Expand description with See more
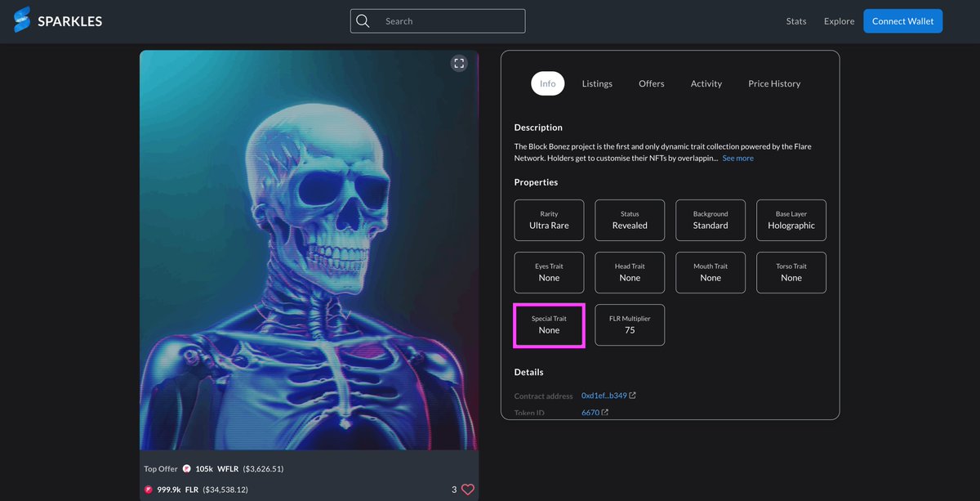The width and height of the screenshot is (980, 501). click(738, 159)
